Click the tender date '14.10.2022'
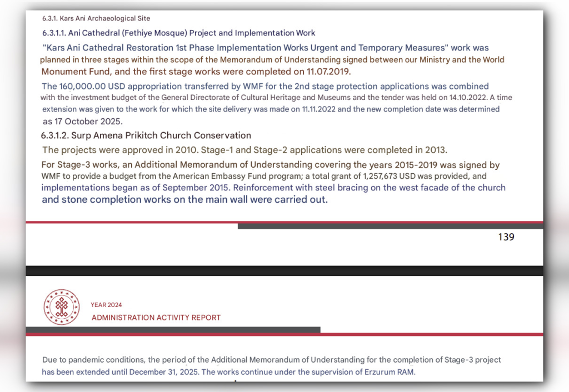This screenshot has width=569, height=392. click(468, 97)
